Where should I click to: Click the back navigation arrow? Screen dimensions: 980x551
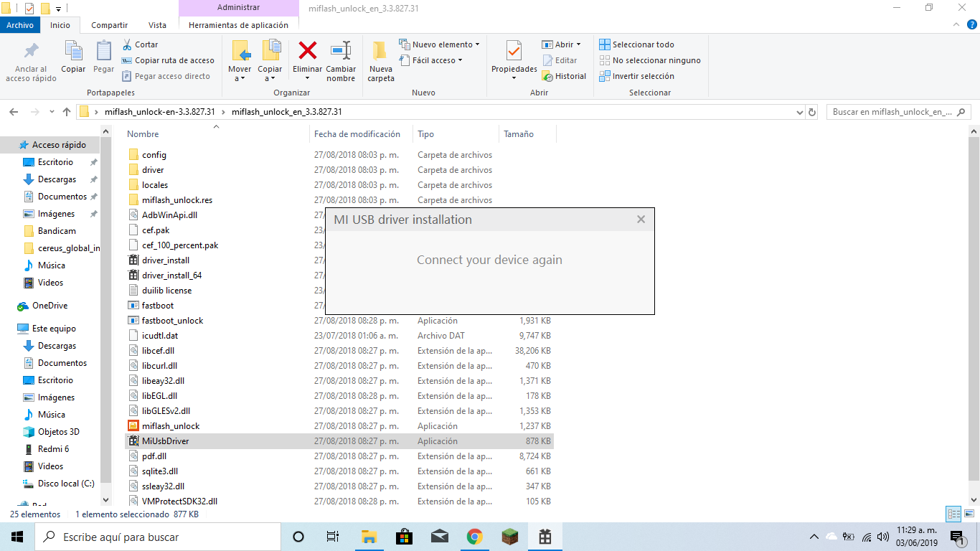tap(13, 112)
